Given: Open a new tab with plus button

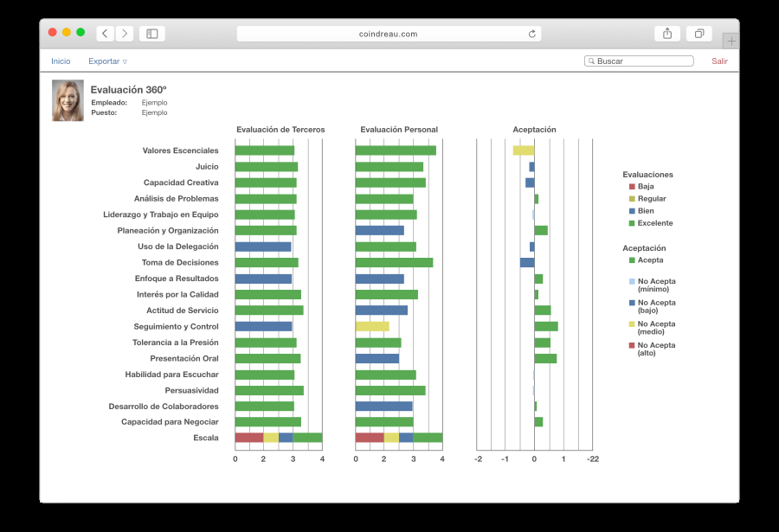Looking at the screenshot, I should [x=731, y=42].
